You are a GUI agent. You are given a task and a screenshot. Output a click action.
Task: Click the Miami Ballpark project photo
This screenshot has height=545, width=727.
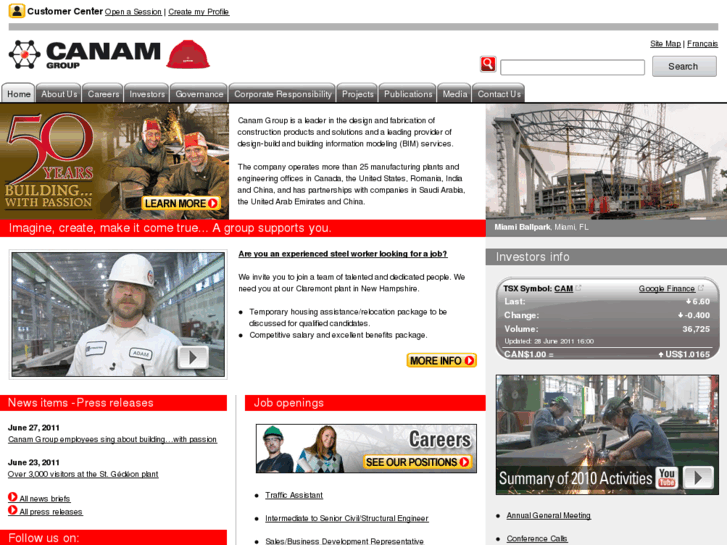click(x=606, y=161)
